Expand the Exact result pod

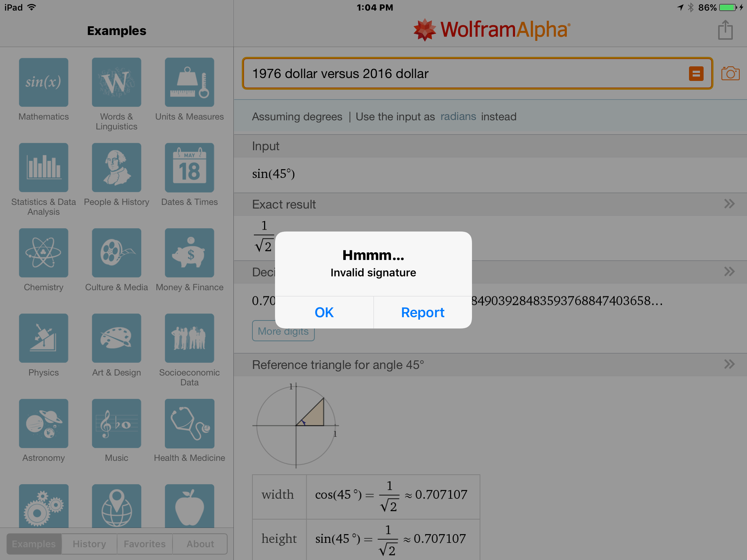(729, 204)
